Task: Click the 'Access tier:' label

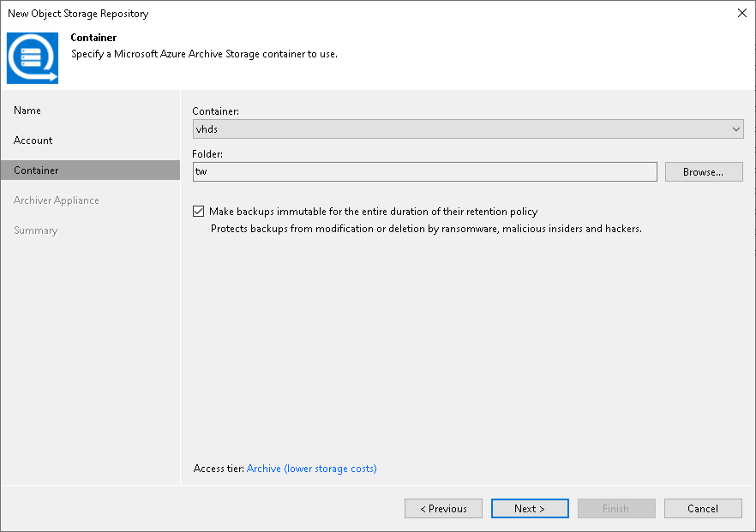Action: pos(219,469)
